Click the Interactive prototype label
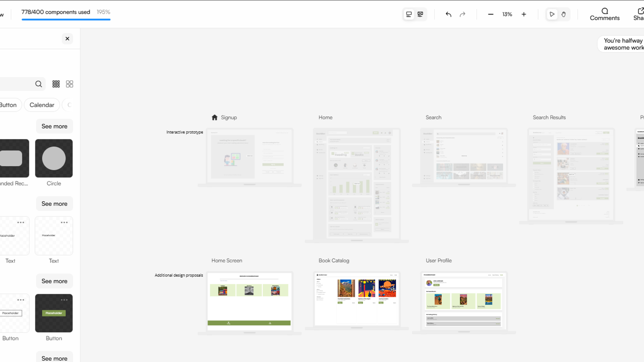Viewport: 644px width, 362px height. point(185,132)
